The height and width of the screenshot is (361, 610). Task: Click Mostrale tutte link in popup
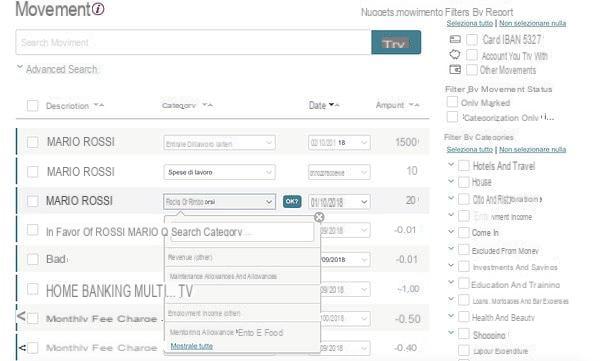point(192,346)
